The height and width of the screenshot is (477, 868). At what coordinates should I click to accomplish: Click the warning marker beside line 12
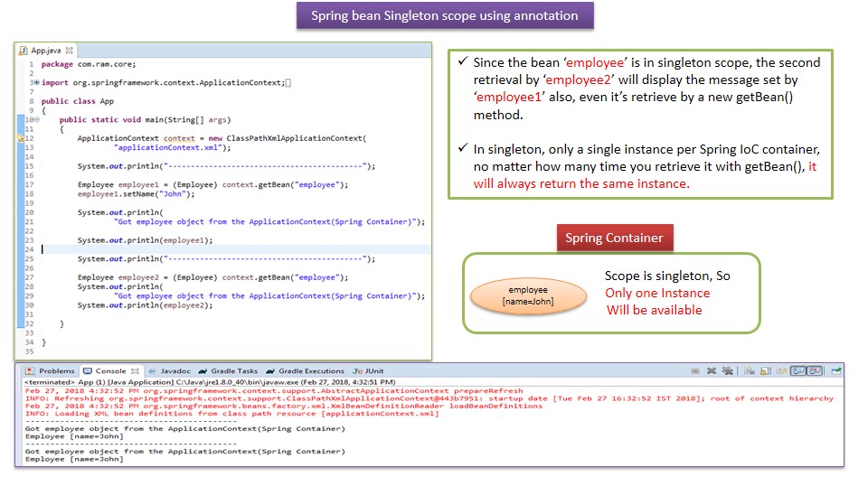(x=21, y=138)
